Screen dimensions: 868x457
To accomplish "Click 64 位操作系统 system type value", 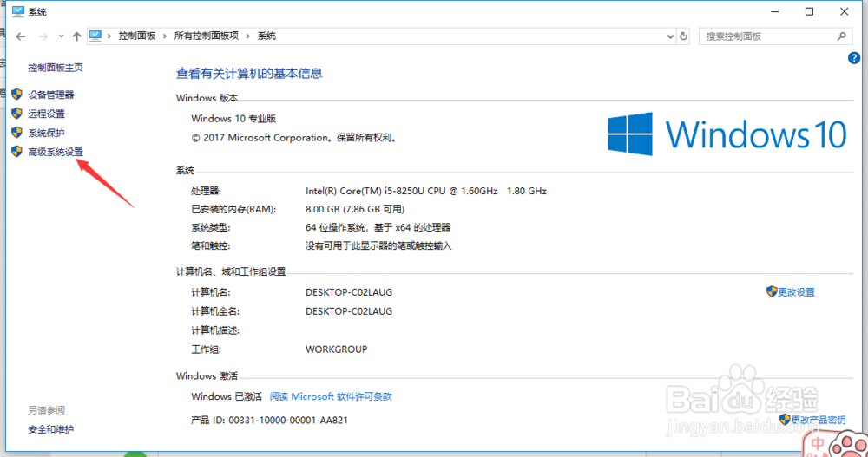I will tap(378, 227).
